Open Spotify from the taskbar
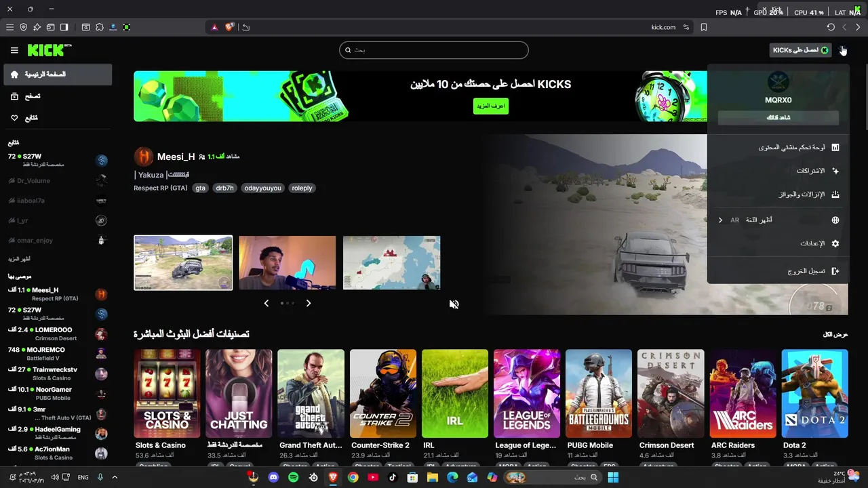The height and width of the screenshot is (488, 868). tap(293, 477)
